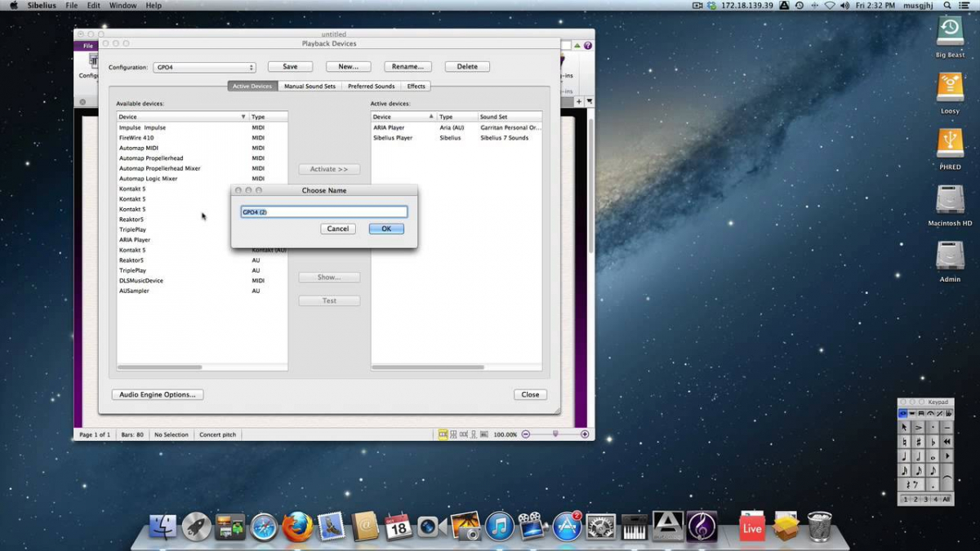Switch to the Manual Sound Sets tab

pyautogui.click(x=310, y=87)
